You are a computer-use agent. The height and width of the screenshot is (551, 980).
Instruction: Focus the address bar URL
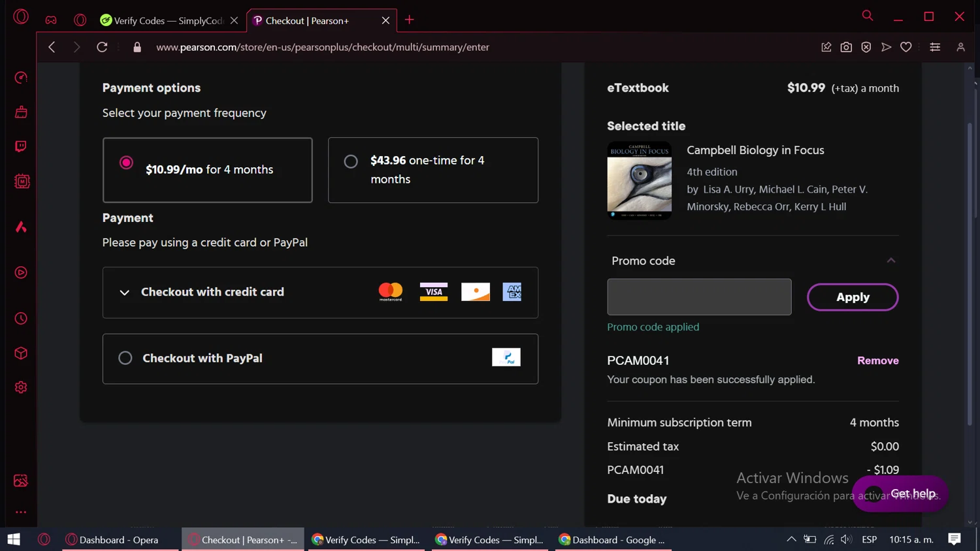click(323, 47)
